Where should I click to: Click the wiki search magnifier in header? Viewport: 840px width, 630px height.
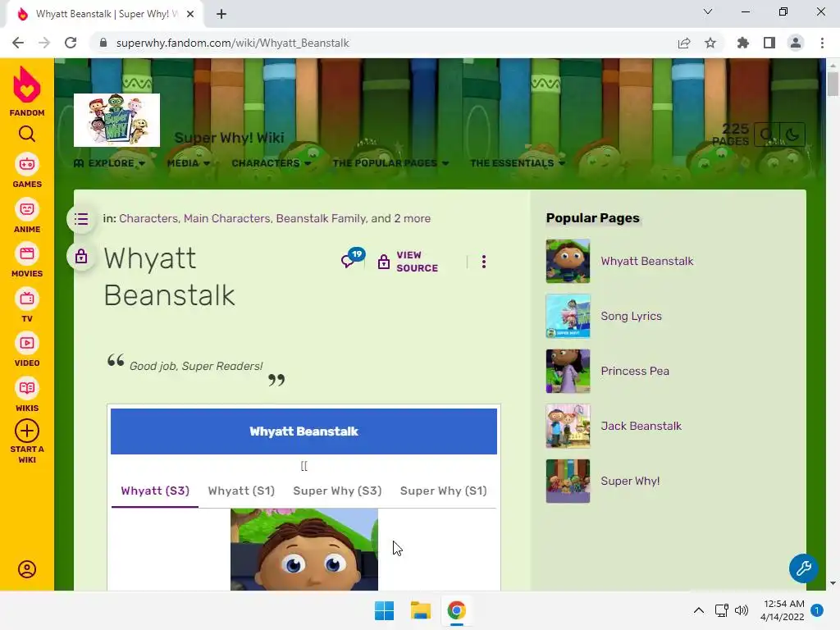[767, 134]
